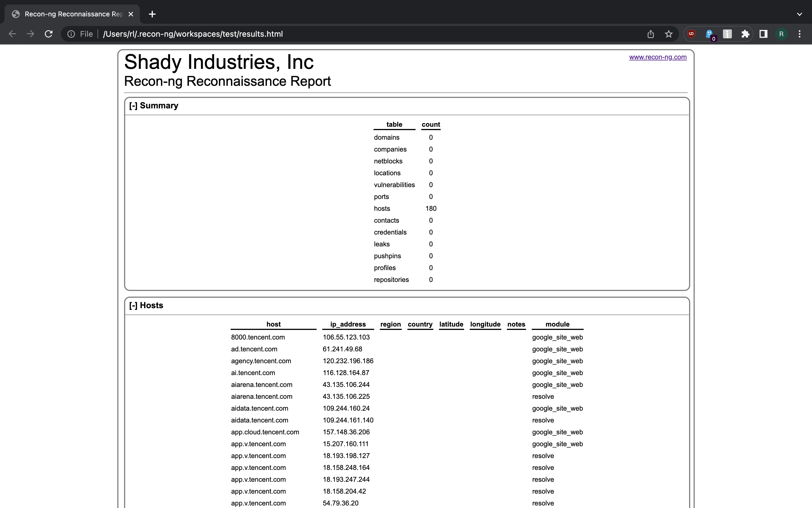
Task: Click IP address 61.241.49.68
Action: tap(343, 349)
